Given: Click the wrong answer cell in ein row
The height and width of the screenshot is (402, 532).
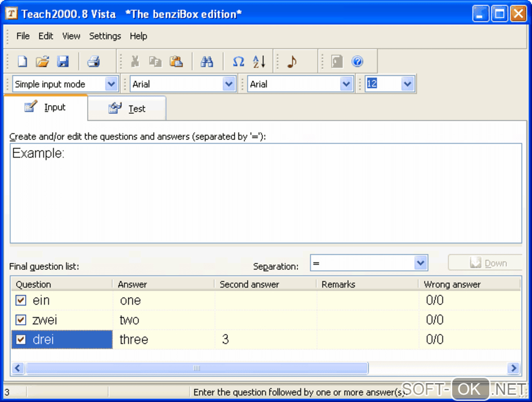Looking at the screenshot, I should click(470, 301).
